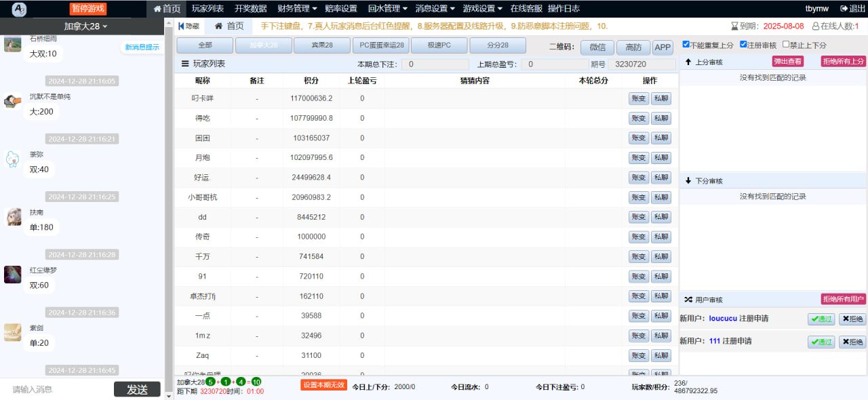
Task: Click the 设置本期无效 button
Action: (x=323, y=385)
